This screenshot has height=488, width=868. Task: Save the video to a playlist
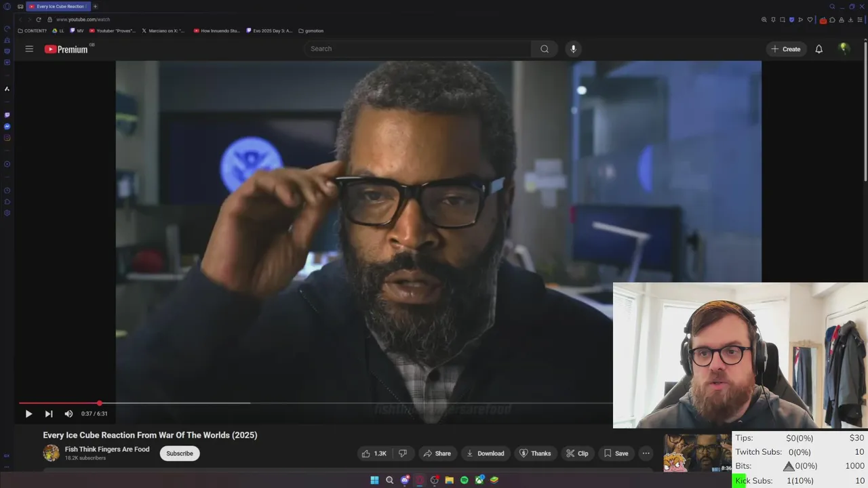click(x=616, y=453)
